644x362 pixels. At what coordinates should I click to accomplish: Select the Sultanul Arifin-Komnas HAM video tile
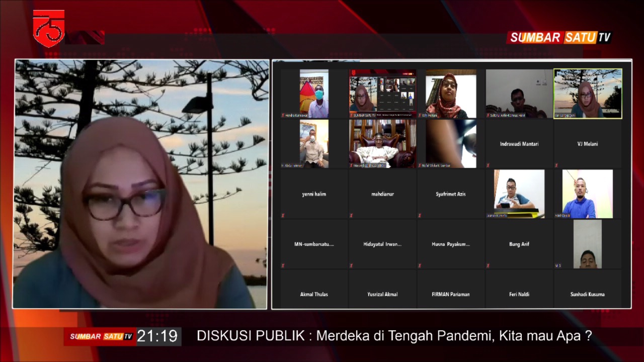[x=519, y=94]
